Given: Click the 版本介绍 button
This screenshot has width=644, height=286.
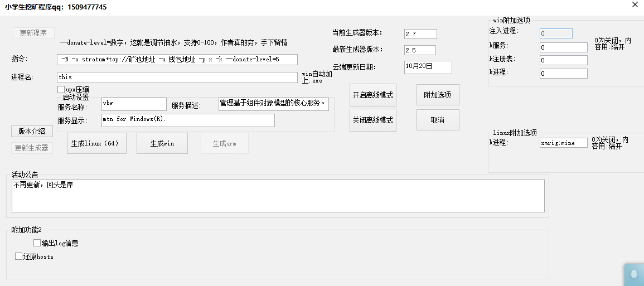Looking at the screenshot, I should (x=32, y=132).
